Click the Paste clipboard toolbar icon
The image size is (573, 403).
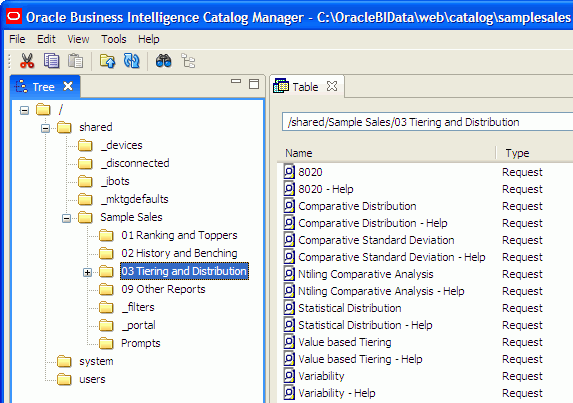[75, 61]
